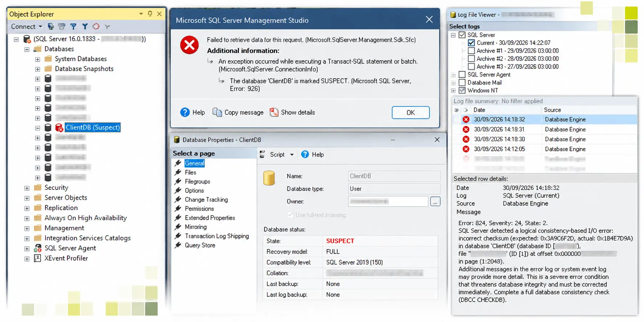Viewport: 644px width, 322px height.
Task: Click the Connect Object Explorer icon beside Connect
Action: tap(51, 27)
